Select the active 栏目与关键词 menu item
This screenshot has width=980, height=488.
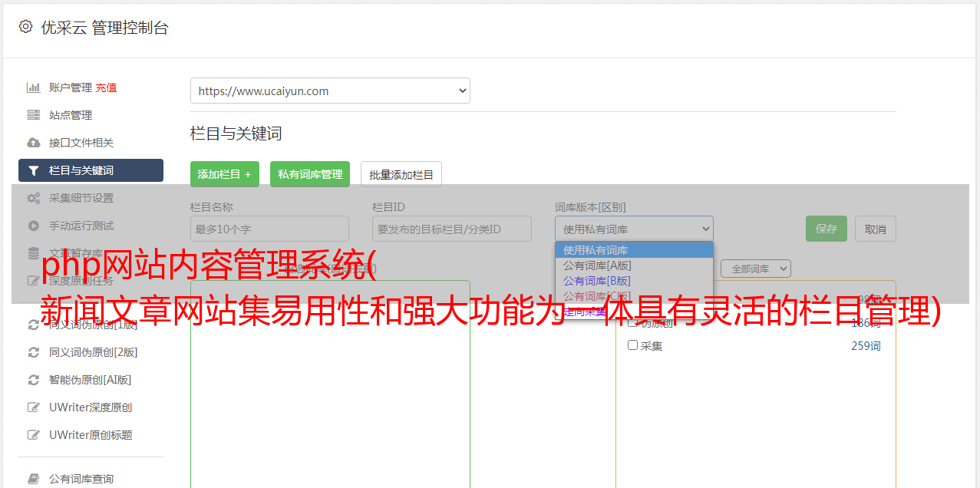pos(91,170)
